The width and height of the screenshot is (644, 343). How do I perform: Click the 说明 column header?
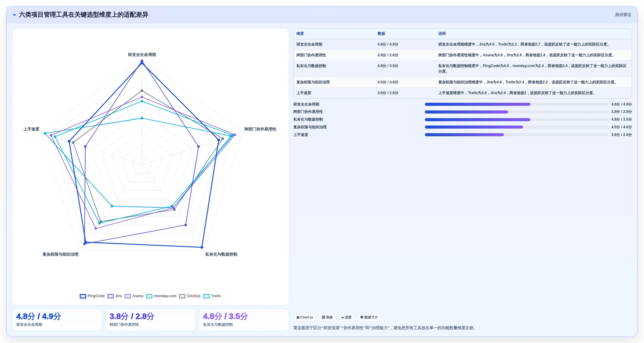click(442, 34)
